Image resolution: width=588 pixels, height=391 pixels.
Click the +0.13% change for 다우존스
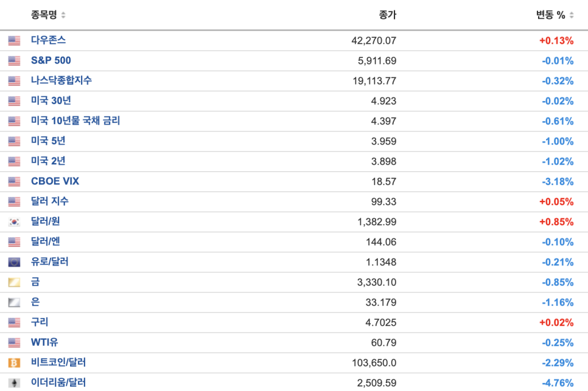click(x=556, y=41)
